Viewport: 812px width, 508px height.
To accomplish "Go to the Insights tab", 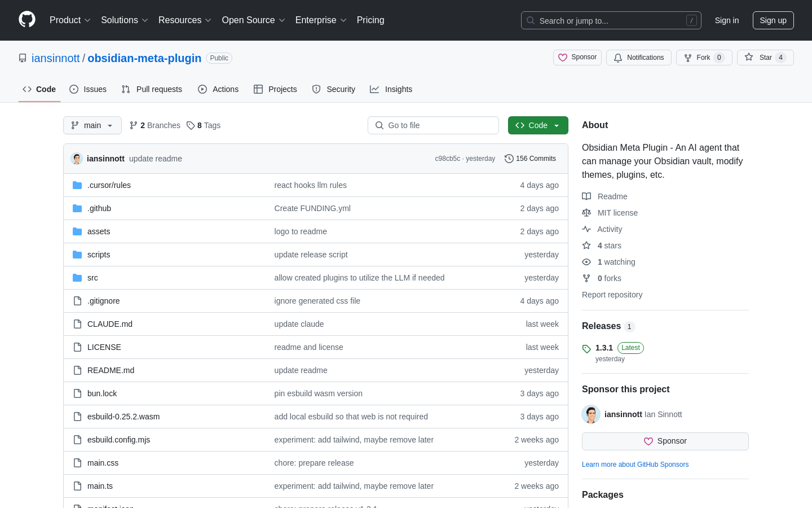I will tap(391, 89).
